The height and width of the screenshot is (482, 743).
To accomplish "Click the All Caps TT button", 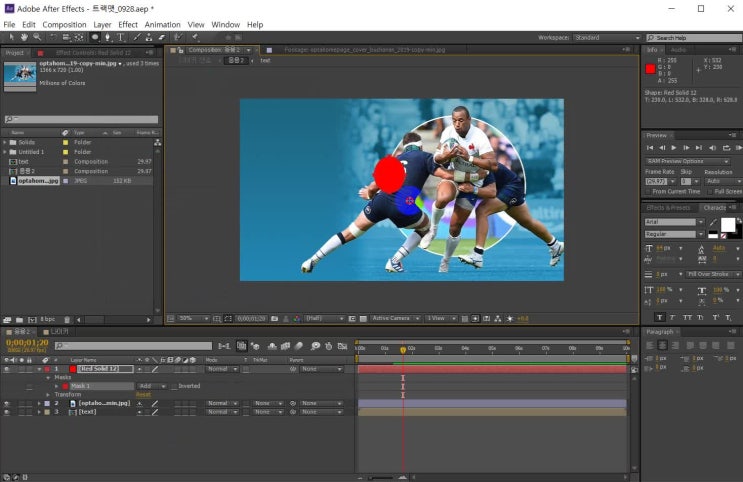I will [688, 317].
